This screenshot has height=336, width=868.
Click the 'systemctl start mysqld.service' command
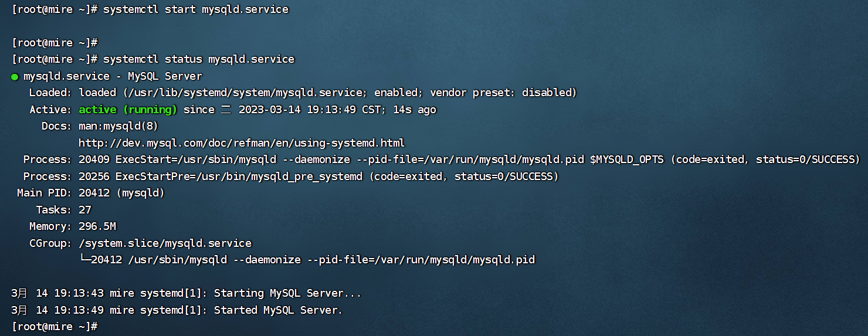(196, 9)
